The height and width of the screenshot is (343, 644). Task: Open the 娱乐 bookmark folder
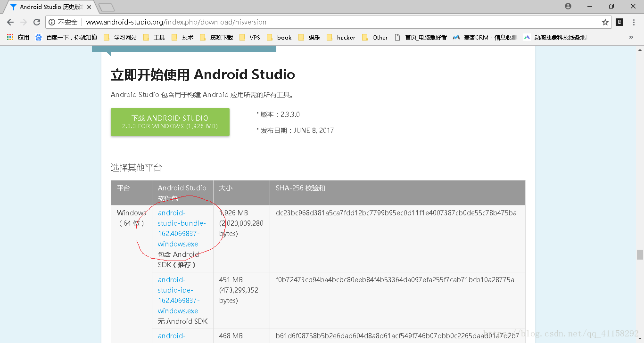[309, 37]
